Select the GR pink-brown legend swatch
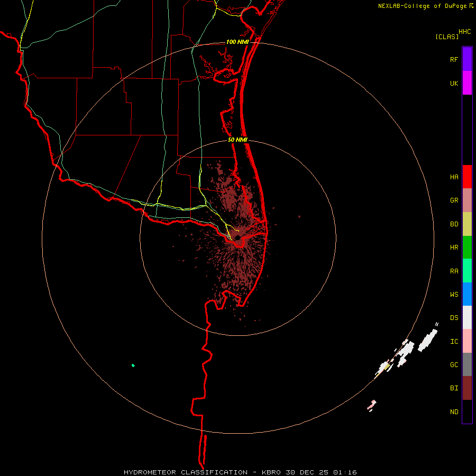Image resolution: width=476 pixels, height=476 pixels. 467,200
